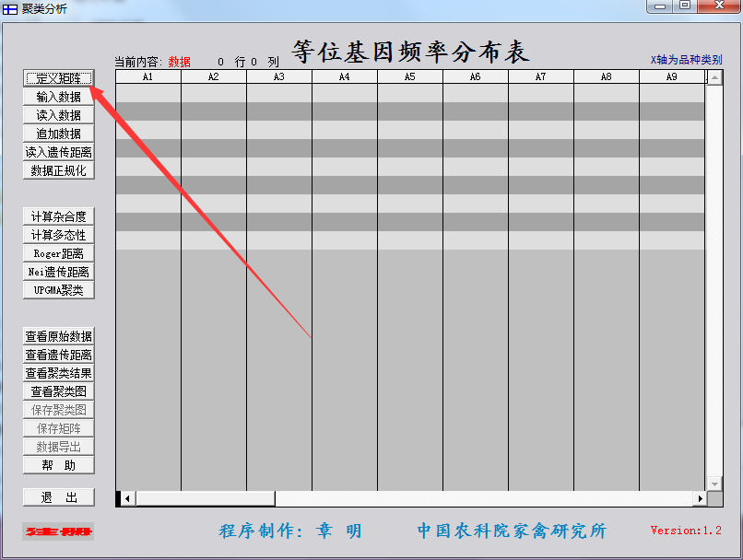
Task: Close the 聚类分析 window
Action: point(719,6)
